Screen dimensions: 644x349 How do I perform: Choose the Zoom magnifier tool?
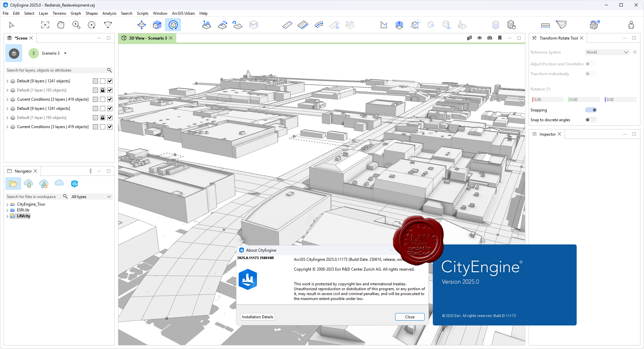(x=76, y=25)
